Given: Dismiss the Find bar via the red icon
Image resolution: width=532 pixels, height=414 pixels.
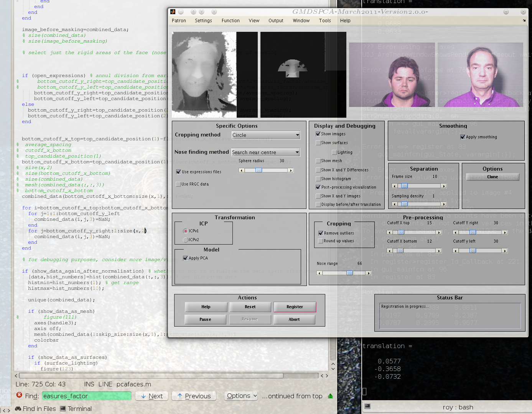Looking at the screenshot, I should coord(19,396).
